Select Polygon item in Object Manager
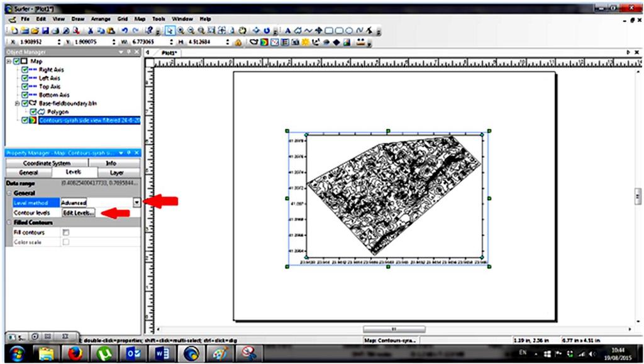The image size is (644, 364). tap(57, 112)
